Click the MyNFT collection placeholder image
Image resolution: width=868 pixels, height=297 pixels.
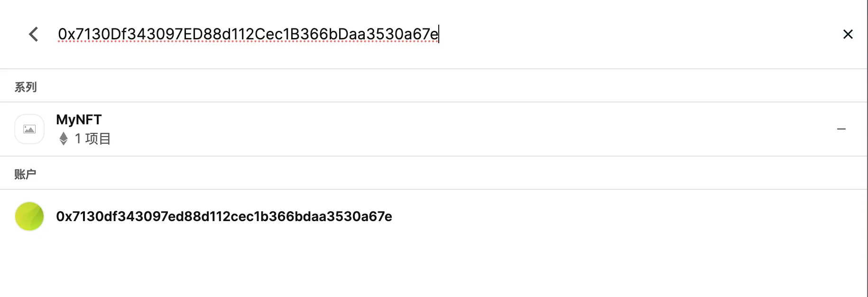pos(29,129)
